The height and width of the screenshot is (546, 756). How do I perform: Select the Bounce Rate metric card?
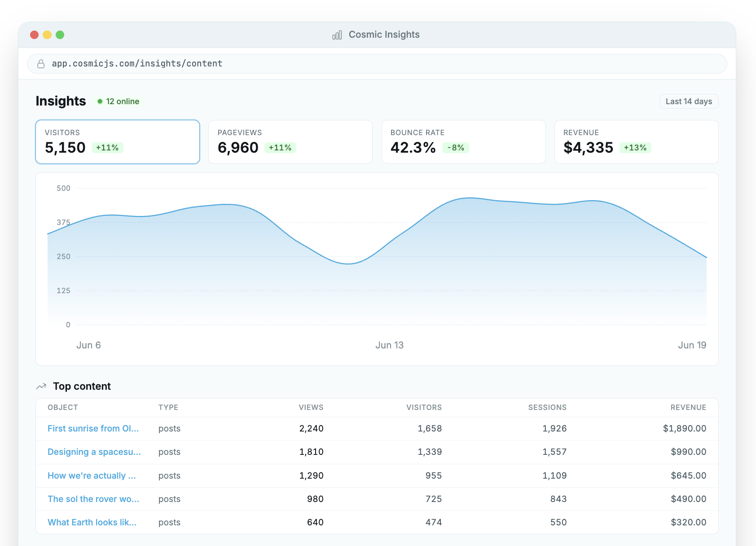[463, 142]
